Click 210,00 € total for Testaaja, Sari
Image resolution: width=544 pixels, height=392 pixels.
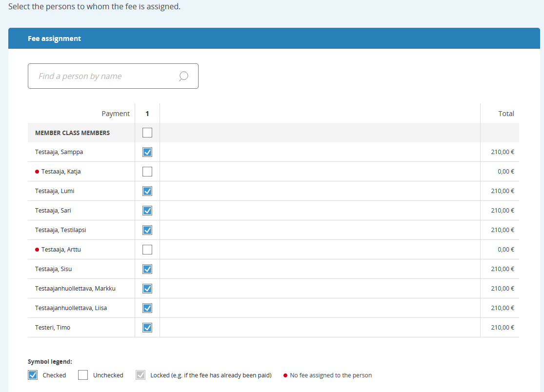pos(503,211)
